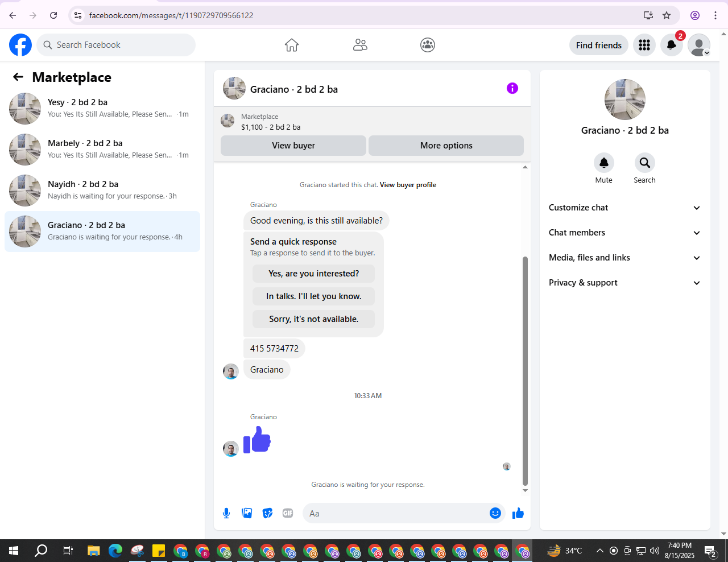Expand Media, files and links section

624,258
